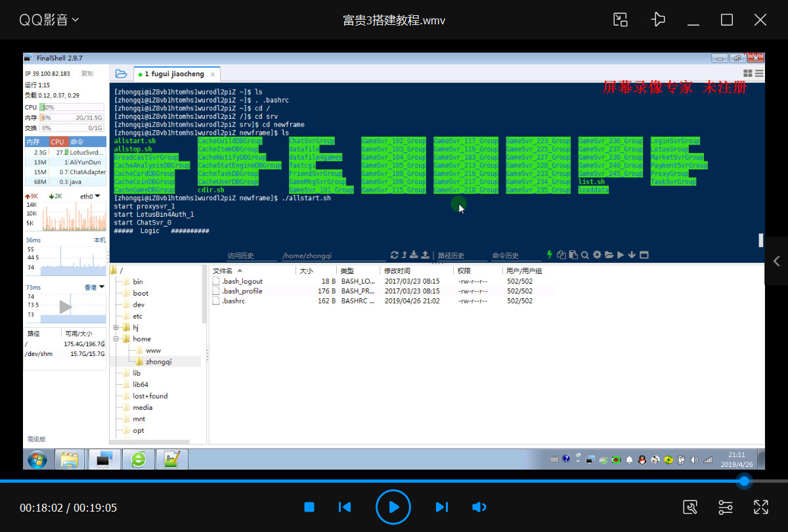Select the CPU tab in process list

(x=58, y=141)
